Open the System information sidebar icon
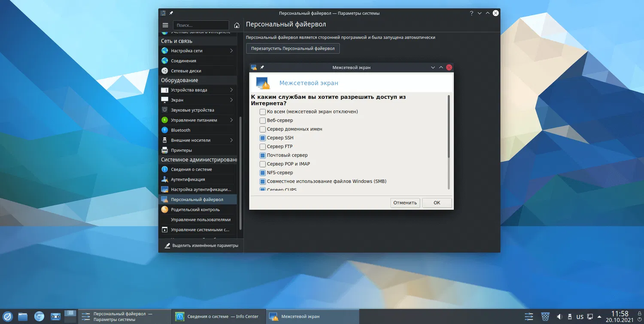The image size is (644, 324). (x=164, y=170)
